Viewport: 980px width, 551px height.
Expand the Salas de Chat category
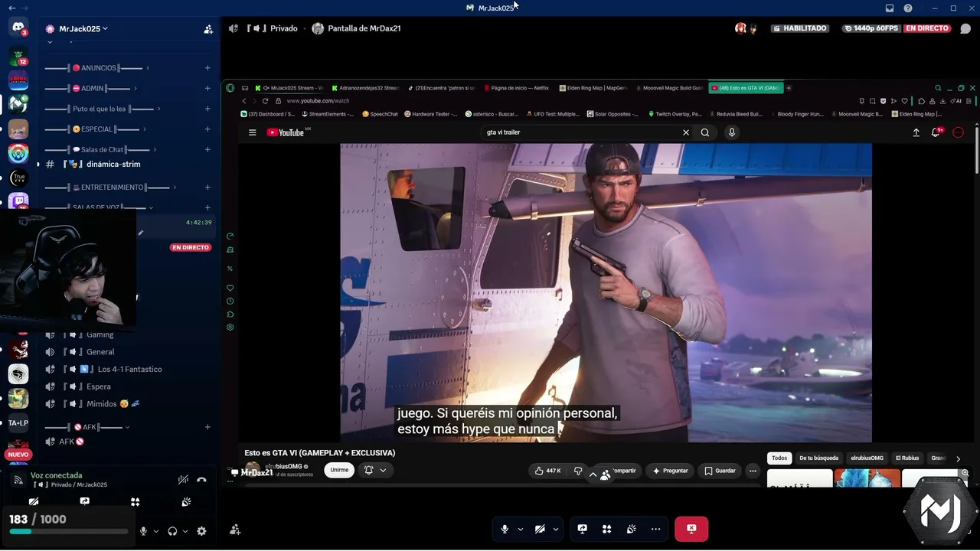click(100, 150)
